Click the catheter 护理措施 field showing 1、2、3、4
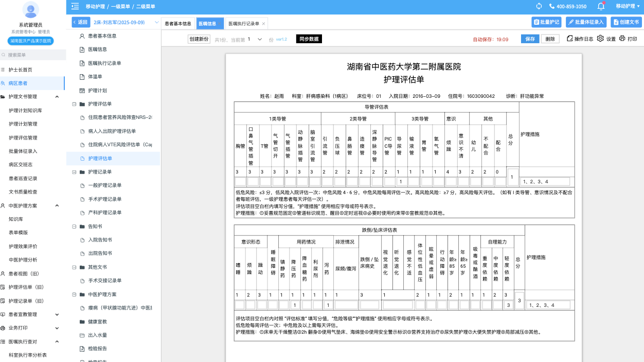 (x=545, y=181)
